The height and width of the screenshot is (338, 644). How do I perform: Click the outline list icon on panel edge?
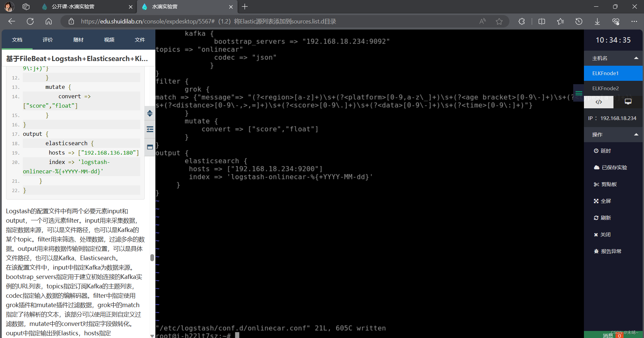pos(150,129)
